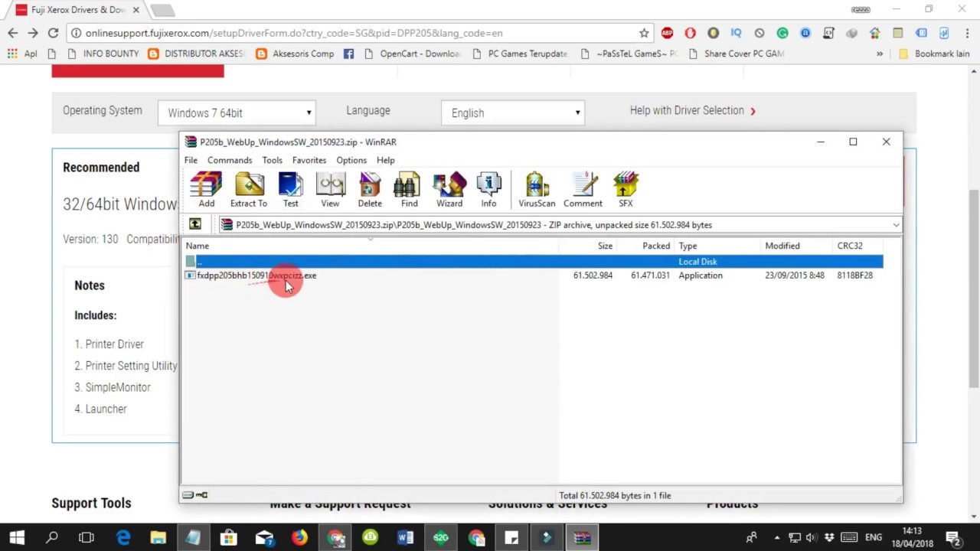Open the PC Games Terupdate bookmark
Viewport: 980px width, 551px height.
pyautogui.click(x=520, y=54)
